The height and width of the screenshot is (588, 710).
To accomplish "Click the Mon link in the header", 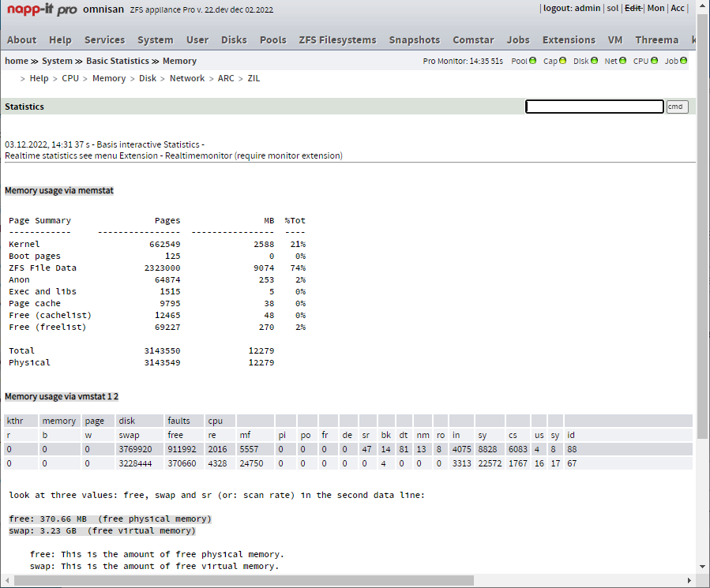I will point(656,8).
